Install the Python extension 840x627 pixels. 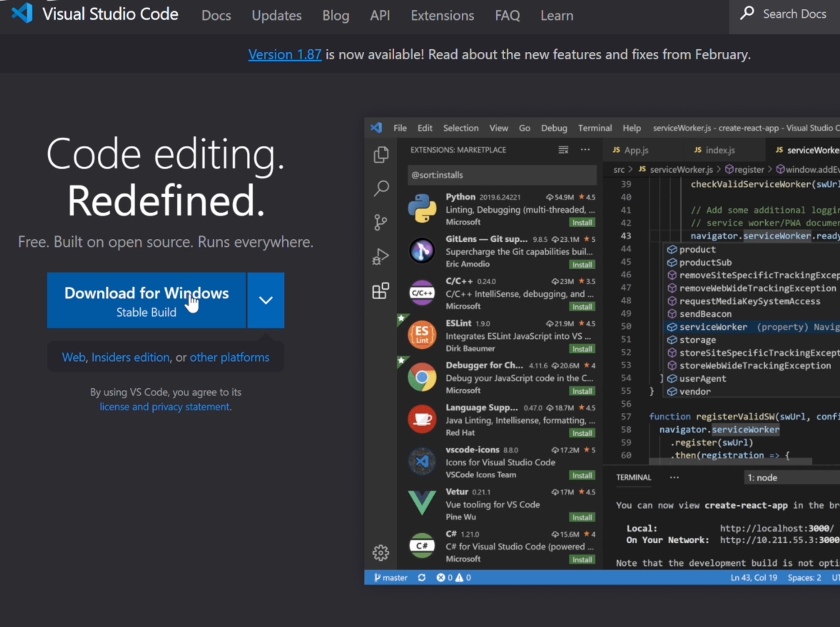(x=582, y=223)
